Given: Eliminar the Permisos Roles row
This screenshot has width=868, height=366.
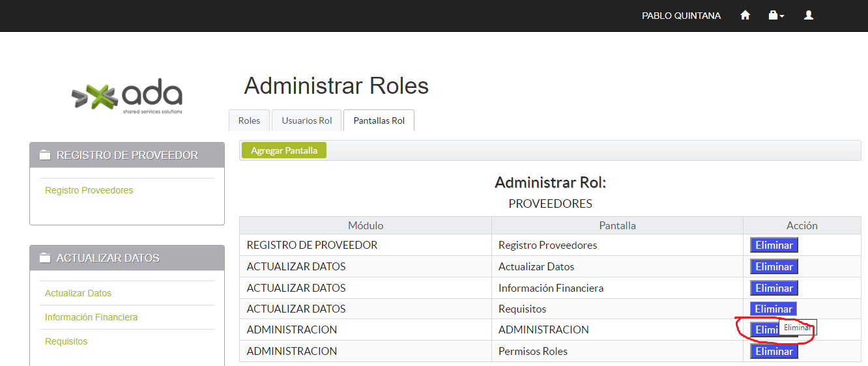Looking at the screenshot, I should (x=774, y=352).
